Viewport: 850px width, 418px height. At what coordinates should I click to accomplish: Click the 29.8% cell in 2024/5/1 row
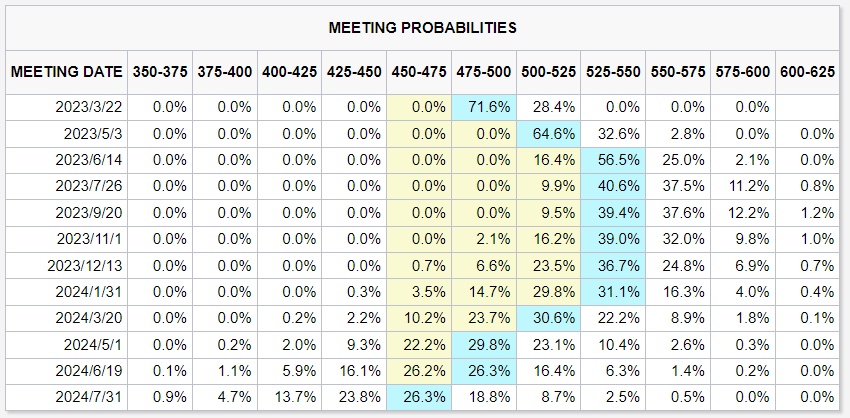point(483,343)
